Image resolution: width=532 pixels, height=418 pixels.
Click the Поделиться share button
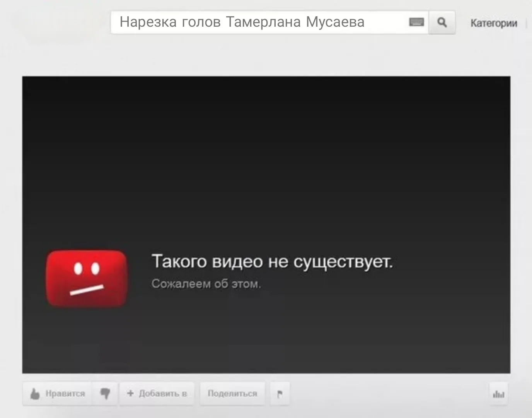pyautogui.click(x=232, y=394)
